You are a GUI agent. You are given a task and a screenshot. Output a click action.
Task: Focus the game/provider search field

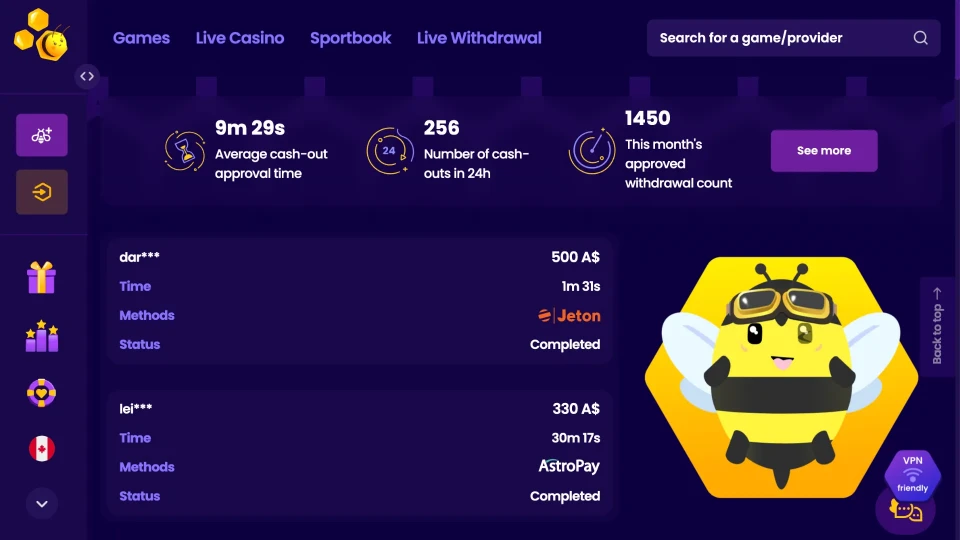point(780,38)
